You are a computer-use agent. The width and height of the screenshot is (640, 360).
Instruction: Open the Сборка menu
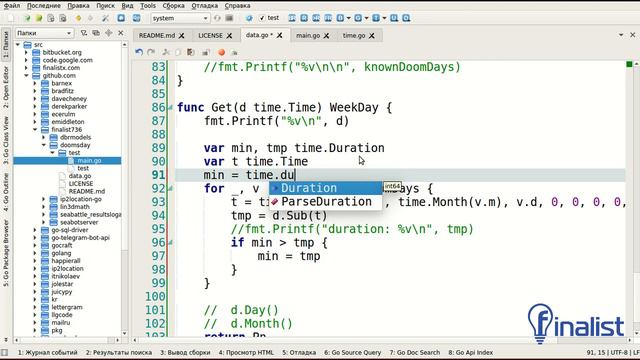[173, 6]
